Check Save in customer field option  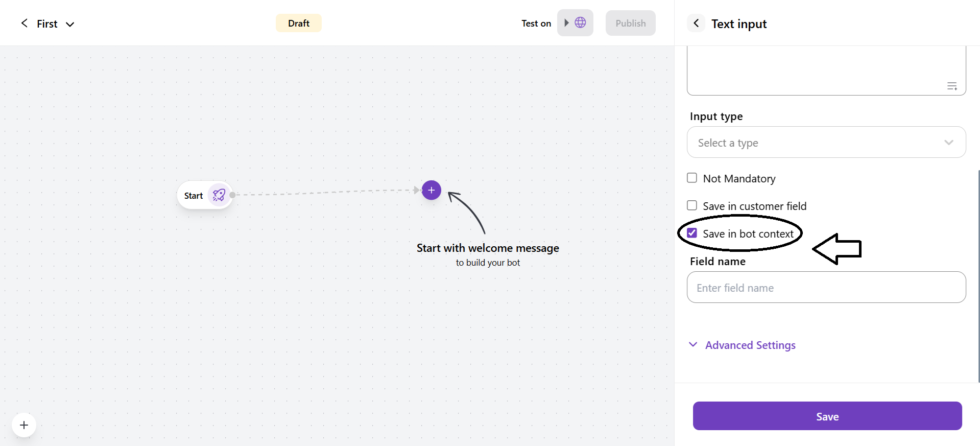pyautogui.click(x=692, y=206)
